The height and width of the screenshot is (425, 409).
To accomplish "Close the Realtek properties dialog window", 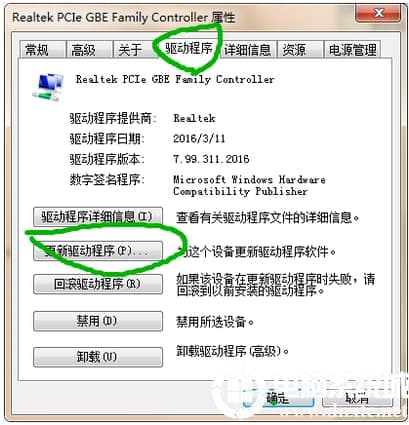I will (378, 14).
